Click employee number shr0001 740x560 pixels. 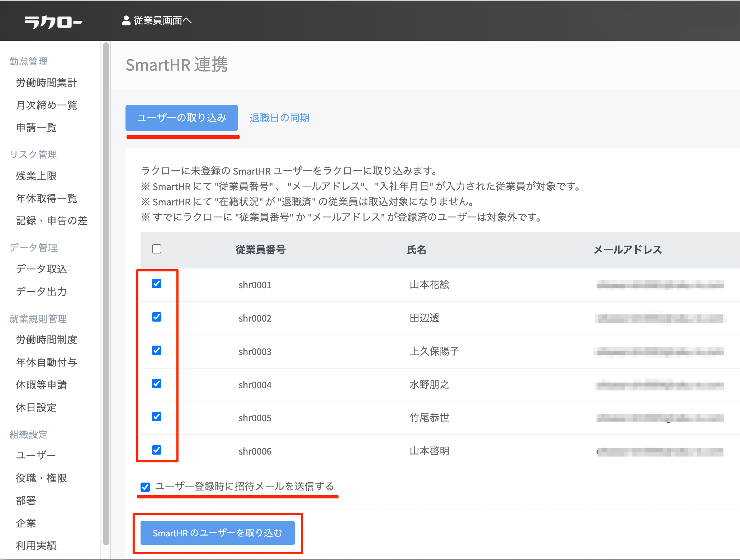coord(255,285)
